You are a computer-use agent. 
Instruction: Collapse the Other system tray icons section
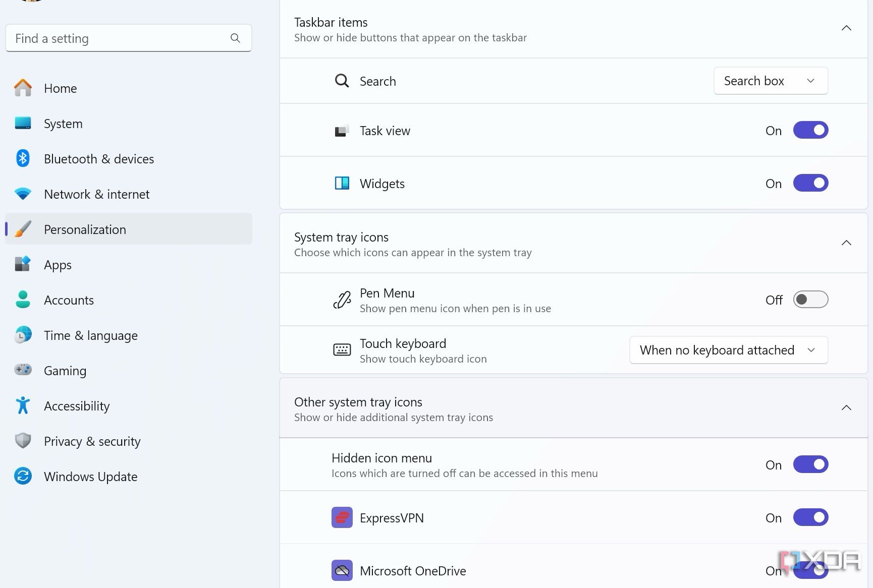tap(846, 408)
